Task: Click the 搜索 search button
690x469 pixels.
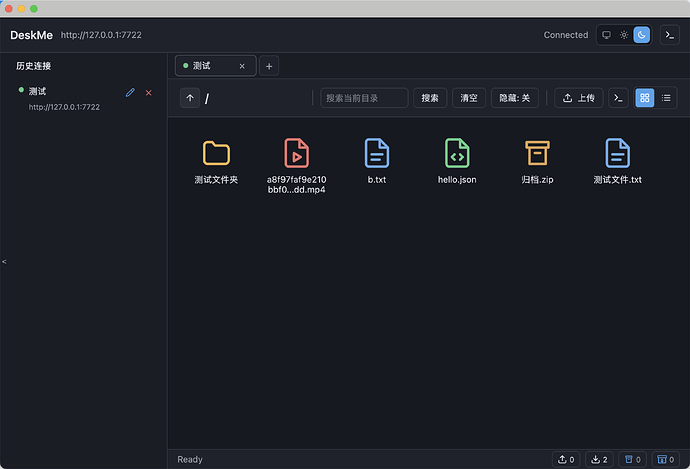Action: click(x=430, y=98)
